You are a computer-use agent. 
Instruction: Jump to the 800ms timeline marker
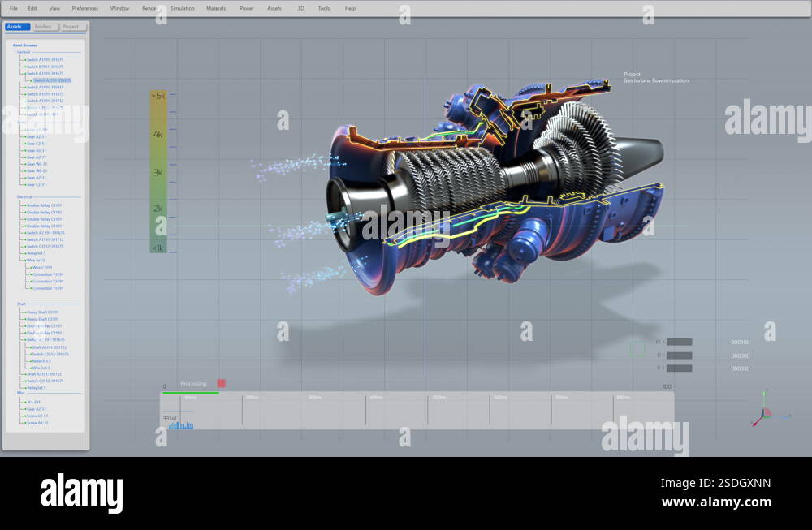[623, 398]
